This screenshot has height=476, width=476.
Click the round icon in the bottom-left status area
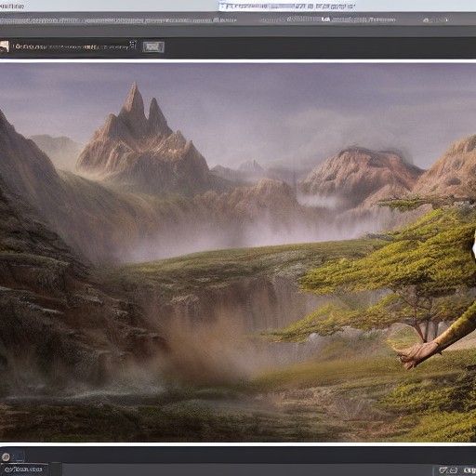click(6, 456)
